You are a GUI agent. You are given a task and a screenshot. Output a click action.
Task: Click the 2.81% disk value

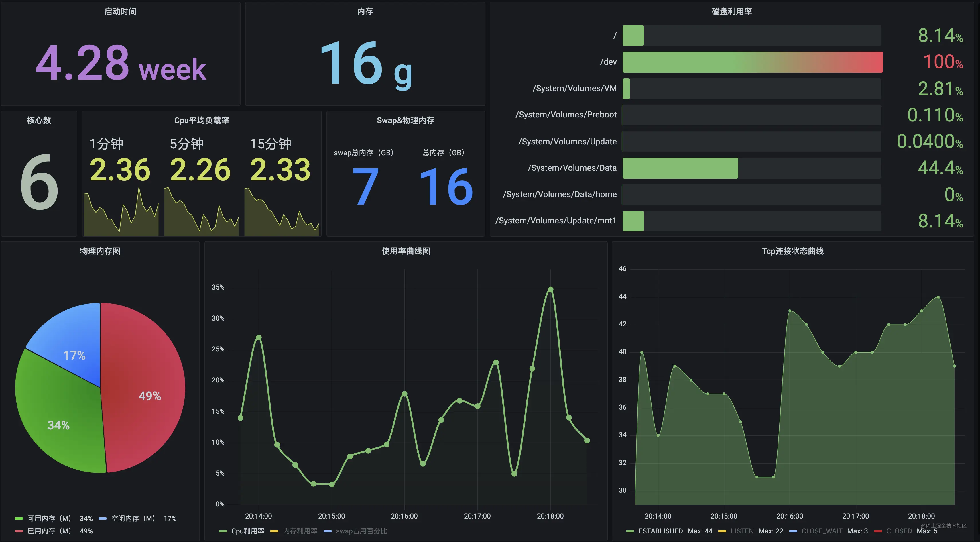click(x=940, y=89)
